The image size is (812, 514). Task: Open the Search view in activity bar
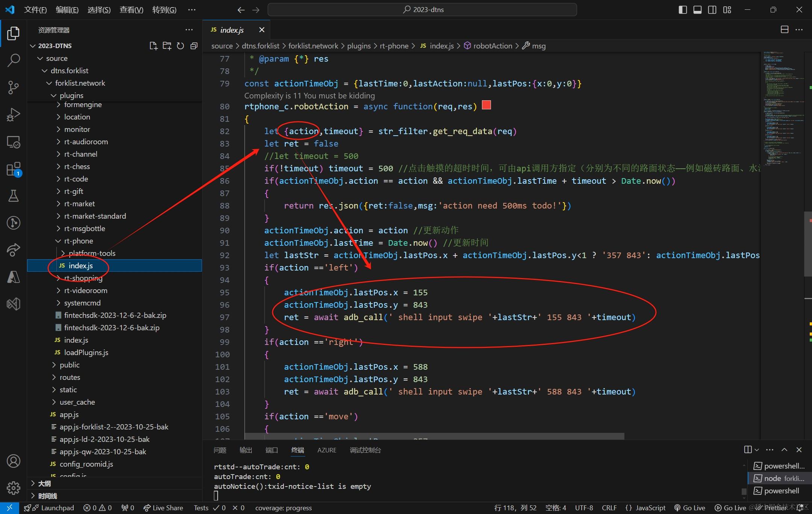click(14, 60)
